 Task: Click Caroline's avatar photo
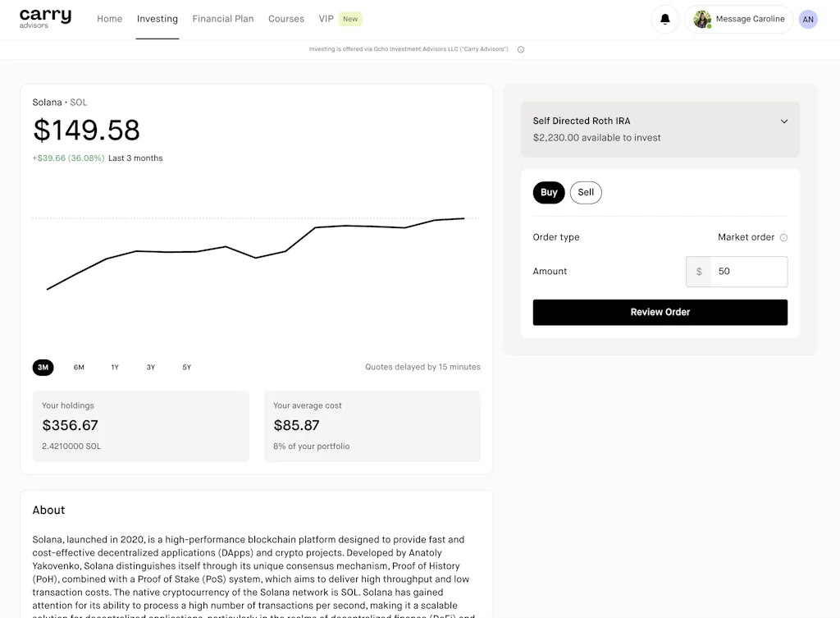pyautogui.click(x=702, y=19)
